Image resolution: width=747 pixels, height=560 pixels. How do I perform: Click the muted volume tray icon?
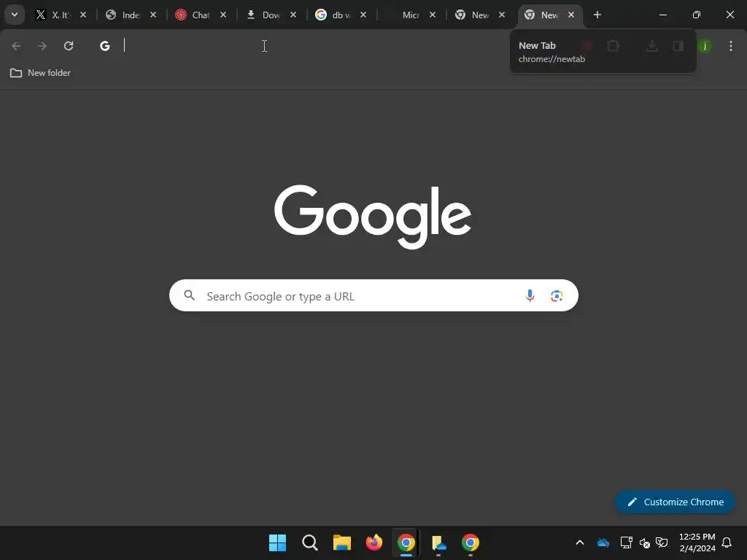(645, 542)
